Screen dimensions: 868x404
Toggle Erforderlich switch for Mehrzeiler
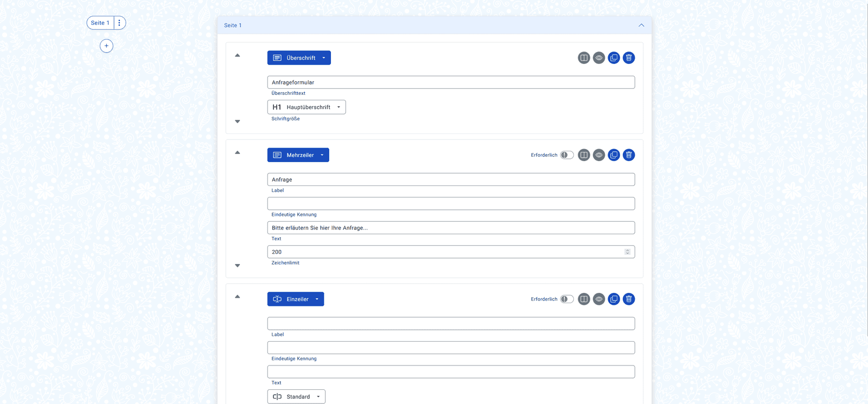[566, 155]
